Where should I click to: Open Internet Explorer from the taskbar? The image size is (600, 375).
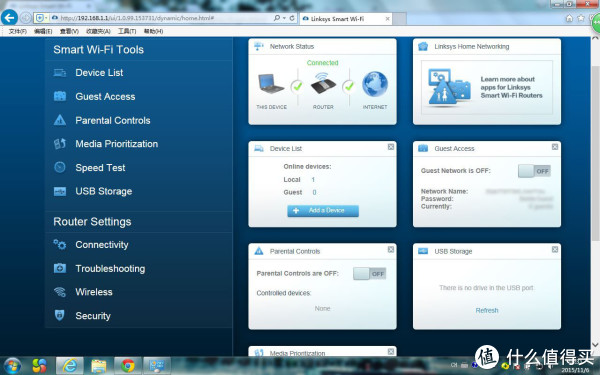click(x=70, y=366)
